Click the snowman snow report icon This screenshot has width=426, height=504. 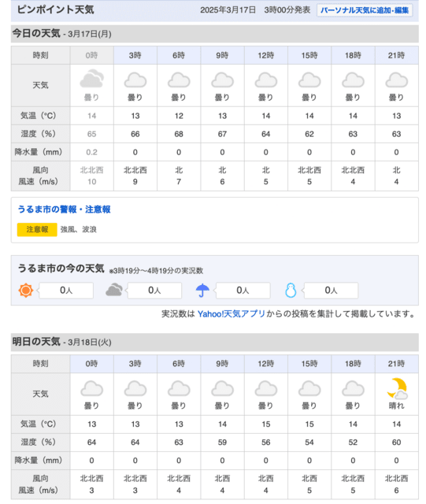(291, 291)
